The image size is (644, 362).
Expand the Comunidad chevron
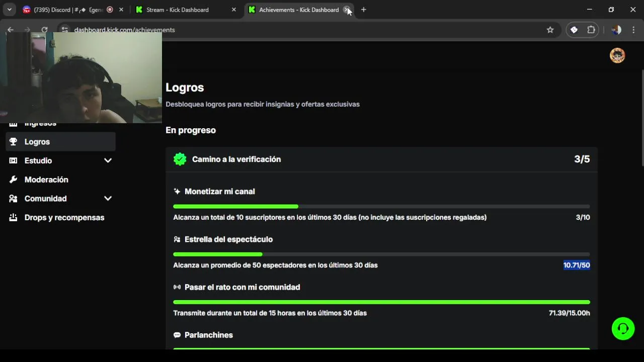(x=108, y=199)
